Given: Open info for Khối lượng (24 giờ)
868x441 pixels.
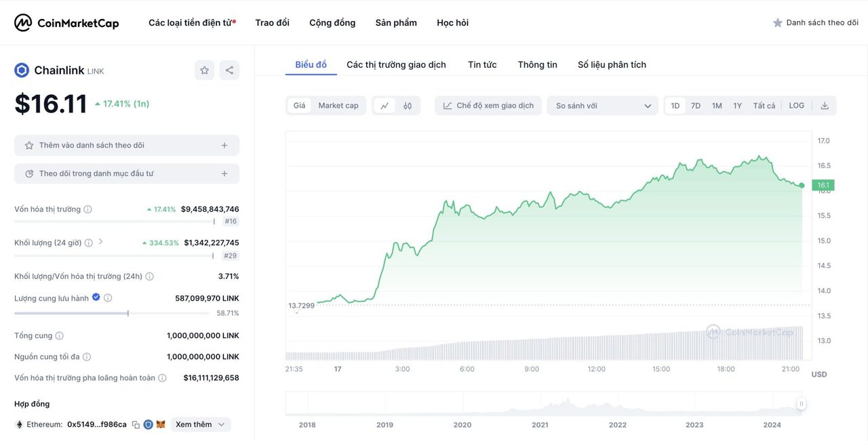Looking at the screenshot, I should [x=88, y=243].
